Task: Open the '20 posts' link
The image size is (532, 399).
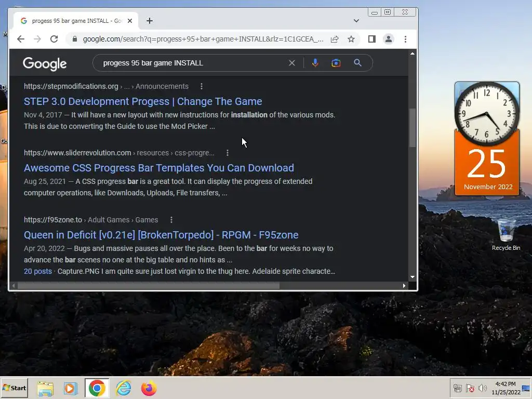Action: (37, 271)
